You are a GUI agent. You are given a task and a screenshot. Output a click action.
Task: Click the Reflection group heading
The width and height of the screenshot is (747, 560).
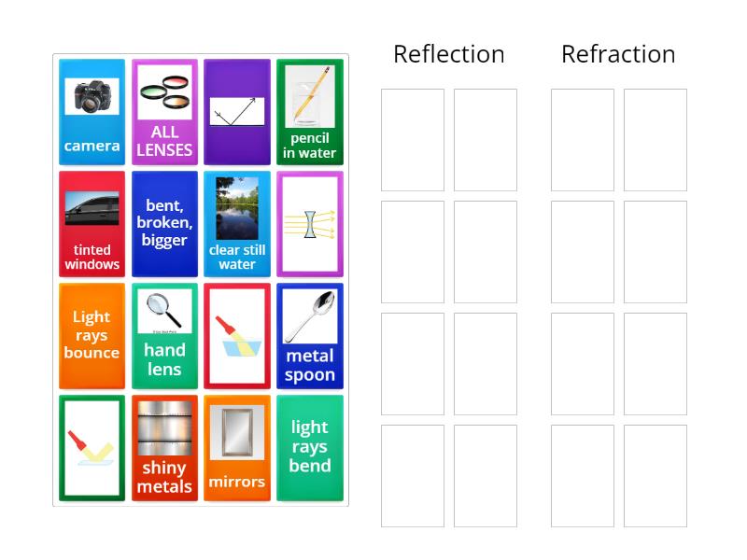click(x=449, y=54)
